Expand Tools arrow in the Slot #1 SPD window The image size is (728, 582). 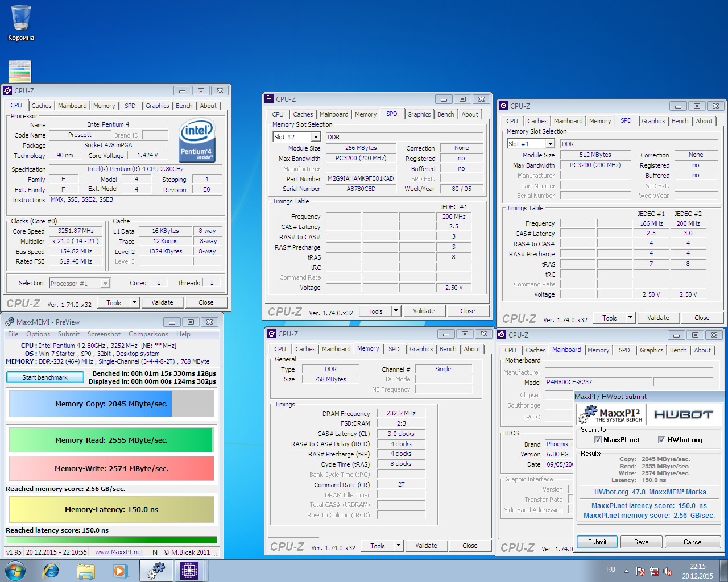tap(631, 318)
